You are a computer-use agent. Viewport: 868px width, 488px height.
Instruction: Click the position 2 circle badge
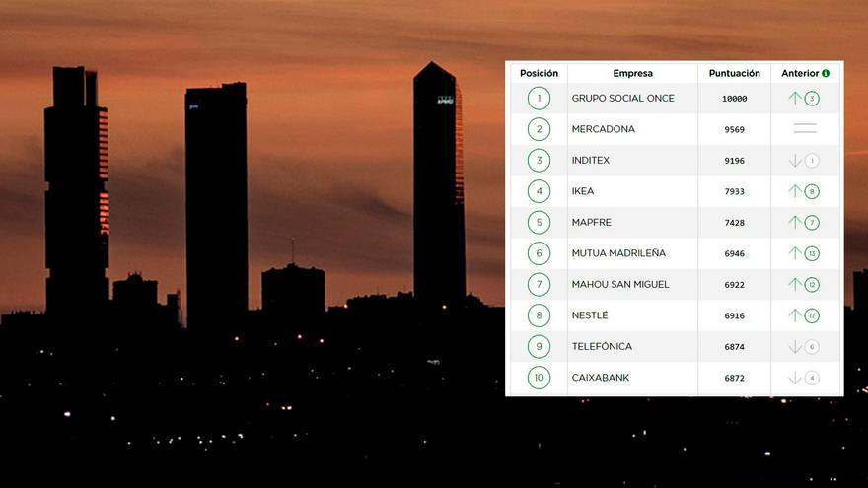coord(539,129)
